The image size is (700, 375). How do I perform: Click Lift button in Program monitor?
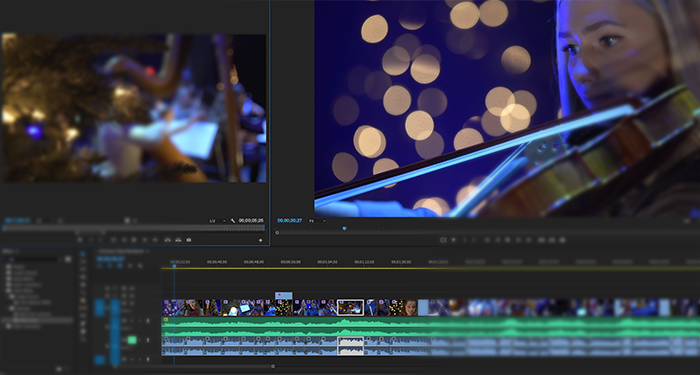pos(541,240)
